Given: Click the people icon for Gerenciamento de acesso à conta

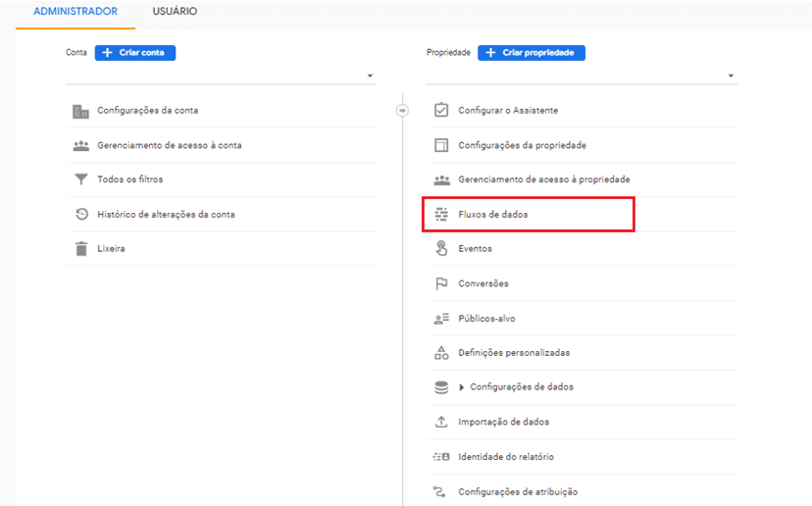Looking at the screenshot, I should (x=80, y=145).
